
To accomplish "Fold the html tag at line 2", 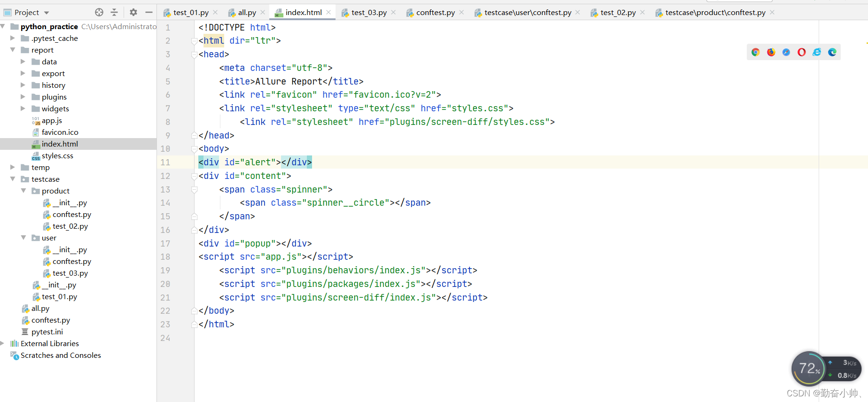I will point(194,41).
